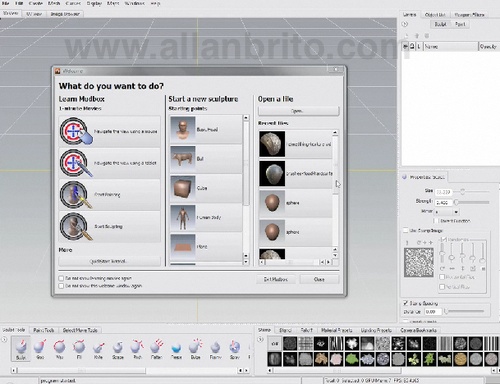Open the Object List tab

click(x=435, y=15)
